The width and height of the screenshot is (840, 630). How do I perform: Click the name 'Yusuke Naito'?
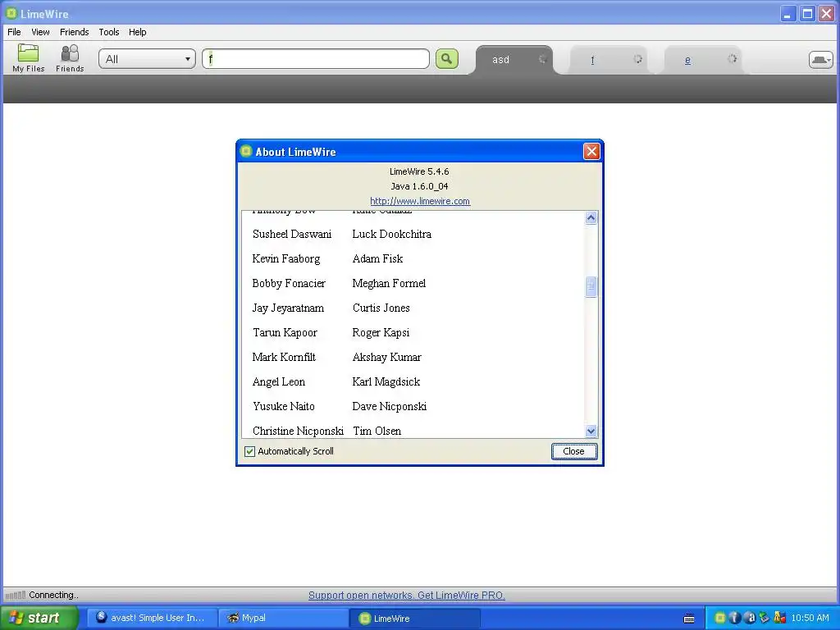click(283, 407)
